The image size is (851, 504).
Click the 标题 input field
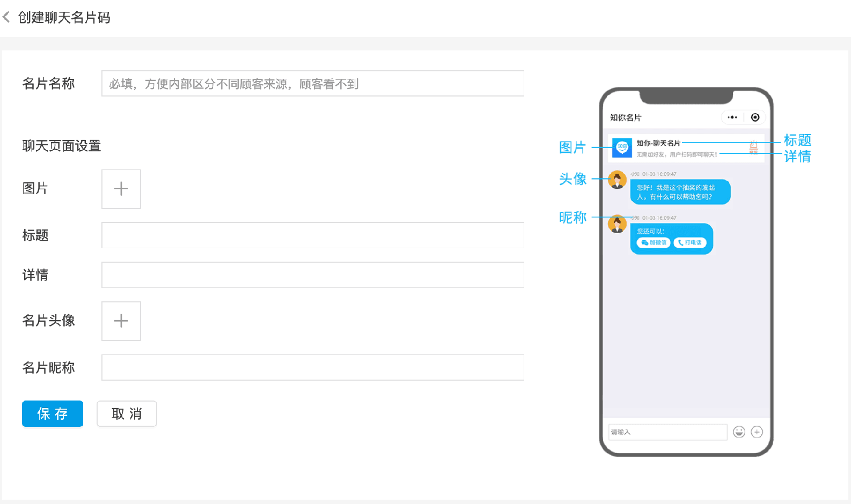pyautogui.click(x=313, y=235)
